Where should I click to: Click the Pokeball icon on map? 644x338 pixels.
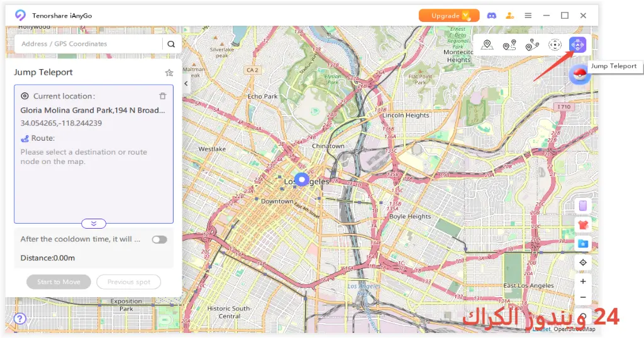tap(579, 75)
